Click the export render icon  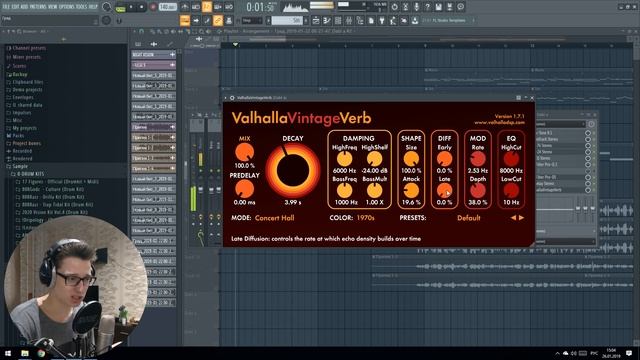pyautogui.click(x=449, y=7)
